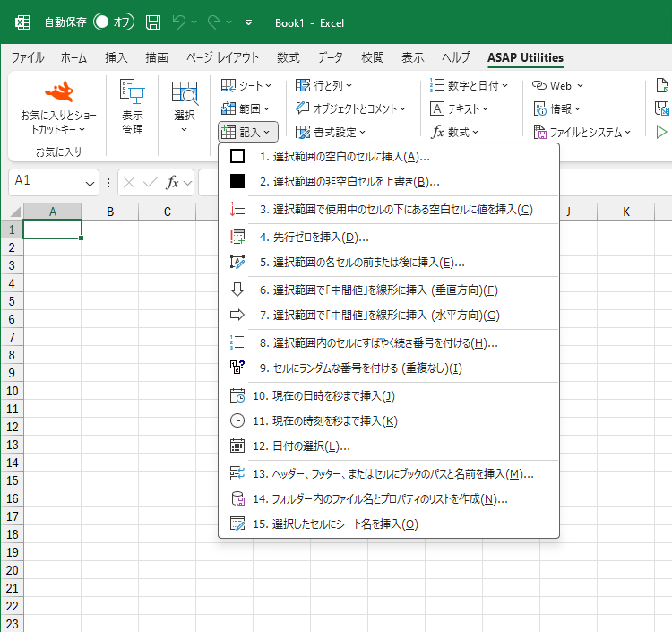This screenshot has height=632, width=672.
Task: Open the ファイル tab
Action: (x=28, y=57)
